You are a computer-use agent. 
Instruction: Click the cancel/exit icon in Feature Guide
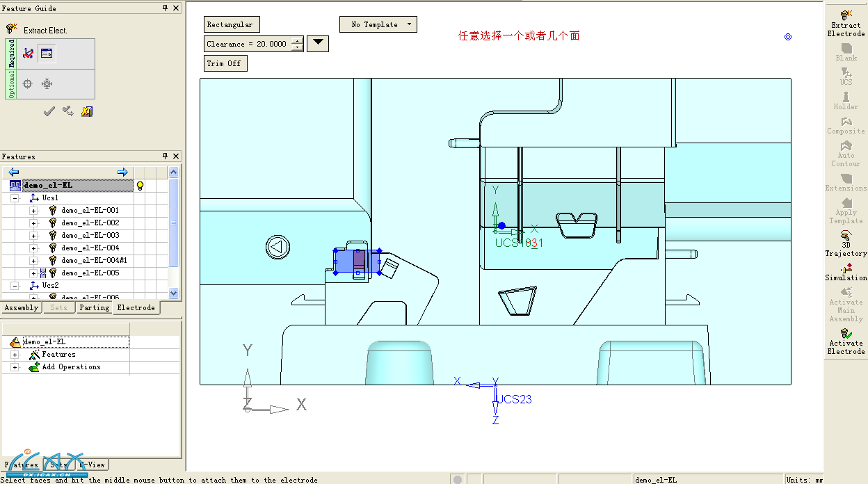[87, 111]
